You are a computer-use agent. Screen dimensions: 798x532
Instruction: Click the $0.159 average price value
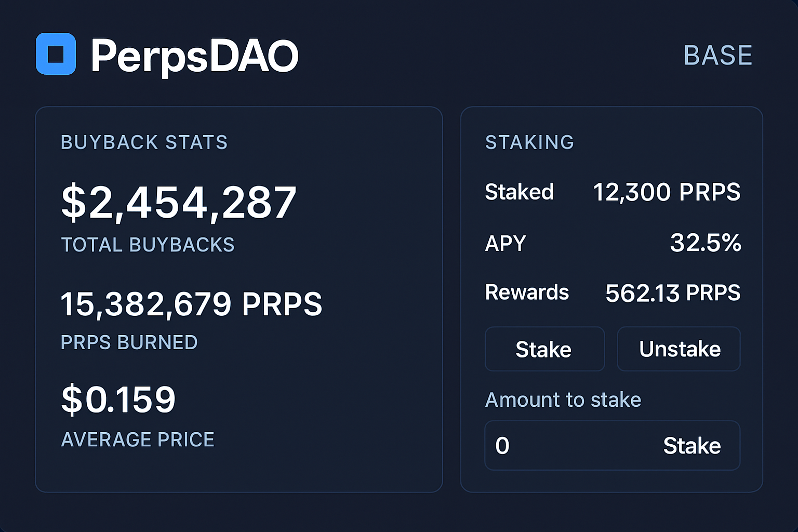[118, 400]
